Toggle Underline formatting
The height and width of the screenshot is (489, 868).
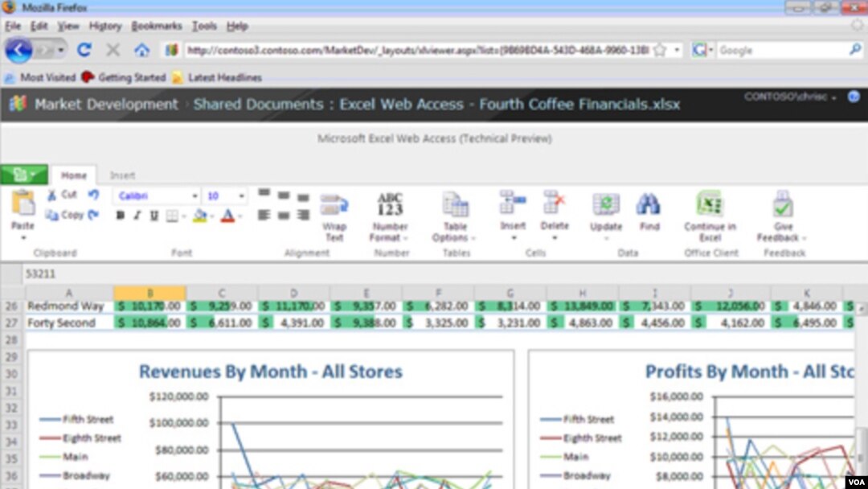(154, 216)
